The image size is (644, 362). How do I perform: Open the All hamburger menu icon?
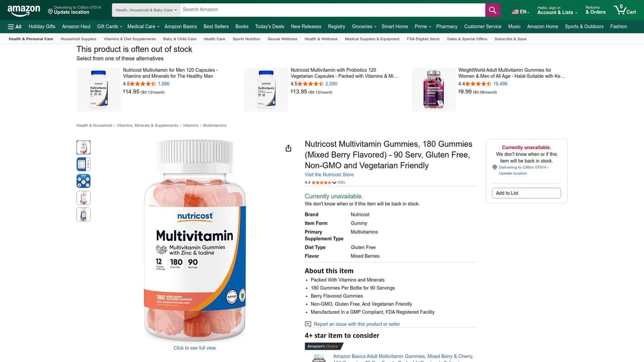pos(11,26)
